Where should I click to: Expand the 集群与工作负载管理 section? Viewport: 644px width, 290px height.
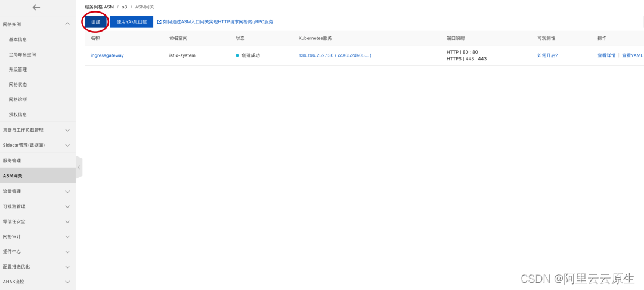tap(67, 130)
